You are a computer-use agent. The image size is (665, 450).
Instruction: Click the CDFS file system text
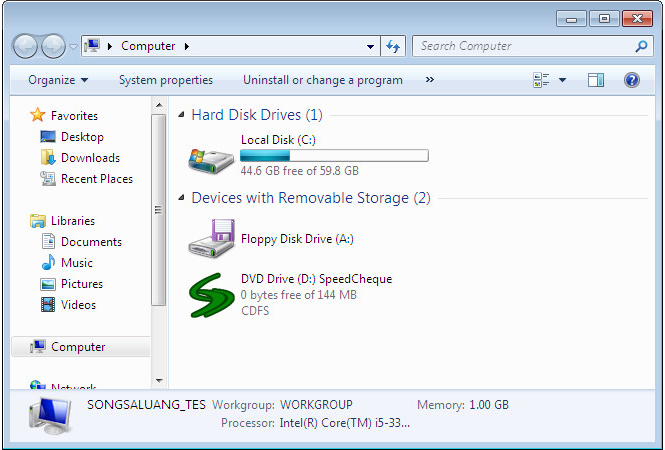click(255, 311)
